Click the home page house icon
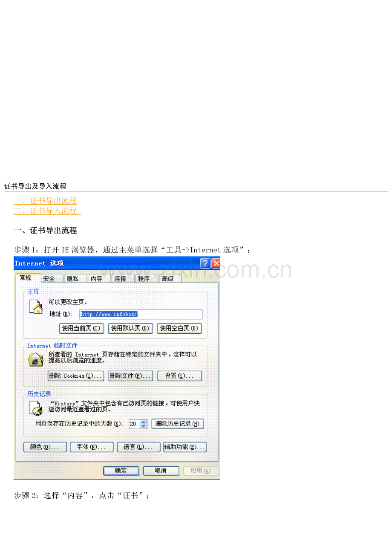This screenshot has height=555, width=392. [x=35, y=306]
